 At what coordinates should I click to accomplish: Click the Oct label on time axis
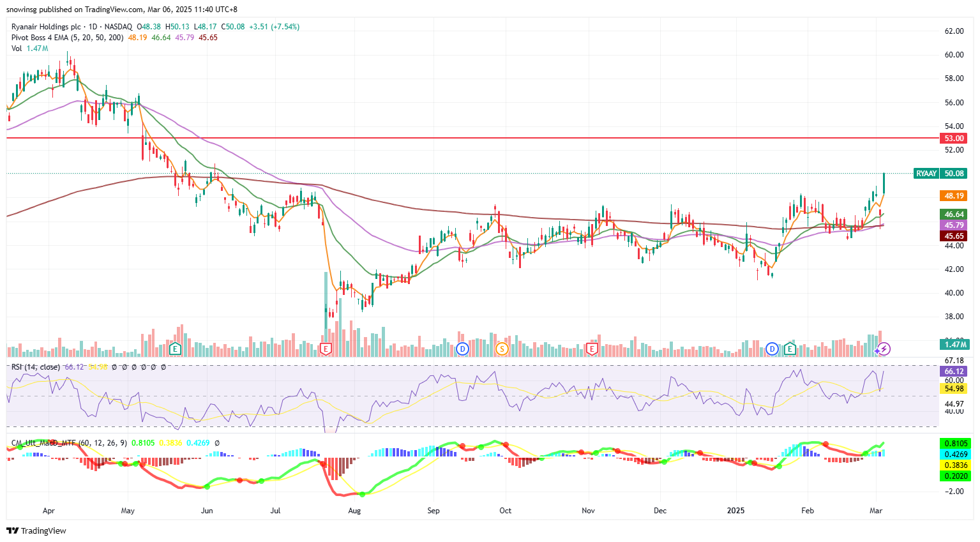point(506,511)
